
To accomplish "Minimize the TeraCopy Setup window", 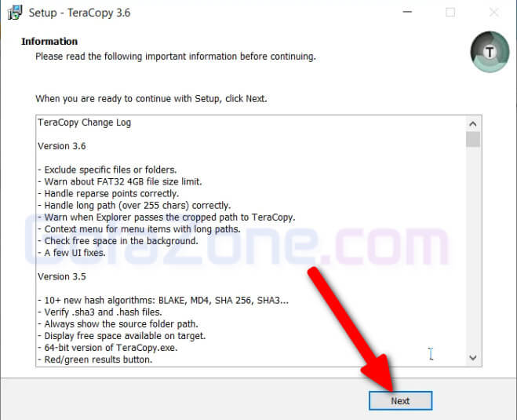I will (x=408, y=13).
